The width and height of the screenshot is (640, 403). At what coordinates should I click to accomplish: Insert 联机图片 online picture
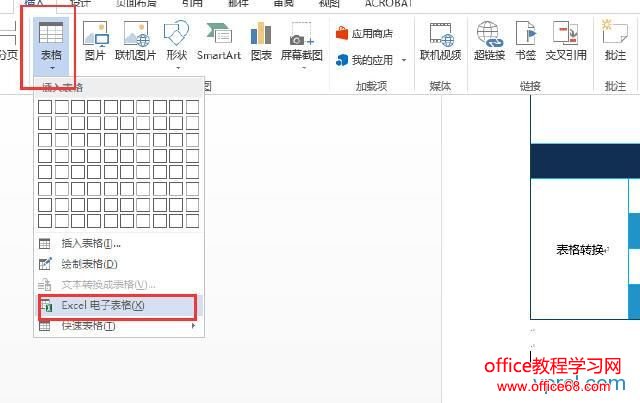(136, 41)
